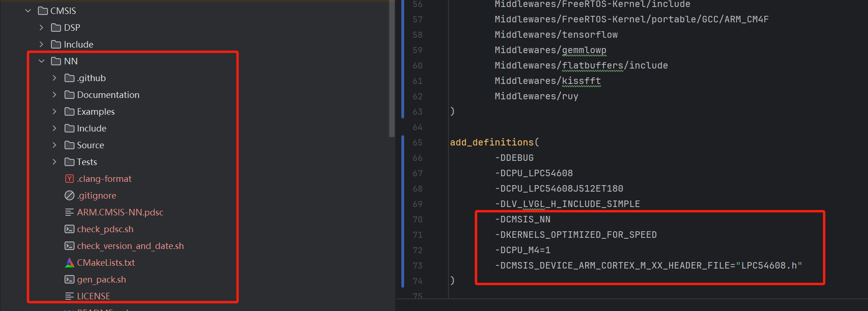Click the ignore icon beside .gitignore
Viewport: 868px width, 311px height.
point(70,196)
